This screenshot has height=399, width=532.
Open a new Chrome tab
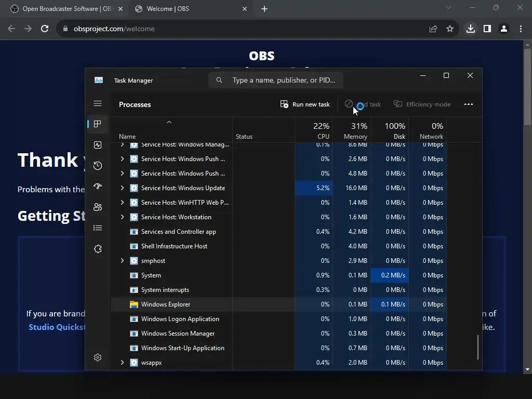[x=264, y=9]
